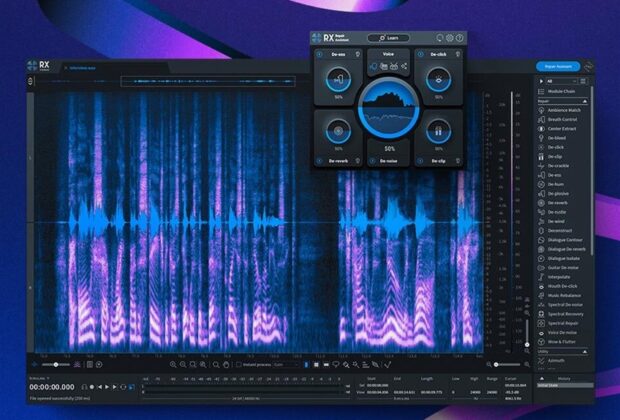Open the All module filter dropdown
The image size is (620, 420).
coord(561,81)
